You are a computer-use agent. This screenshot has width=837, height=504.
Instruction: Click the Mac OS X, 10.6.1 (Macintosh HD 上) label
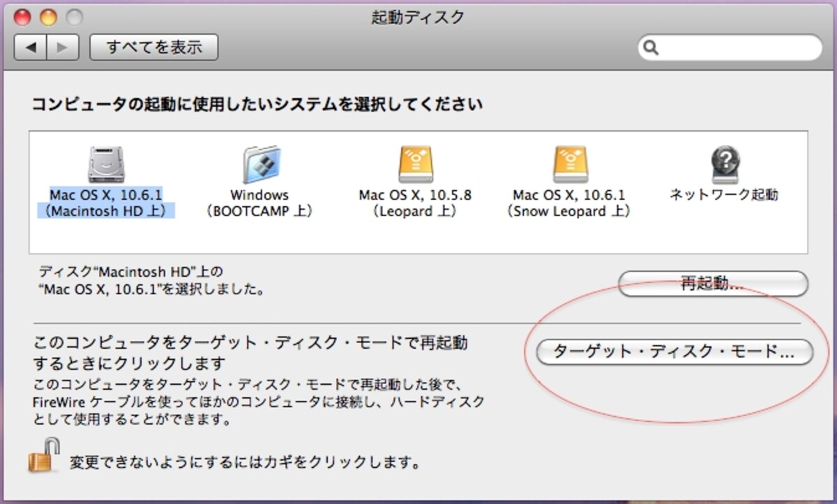tap(106, 203)
